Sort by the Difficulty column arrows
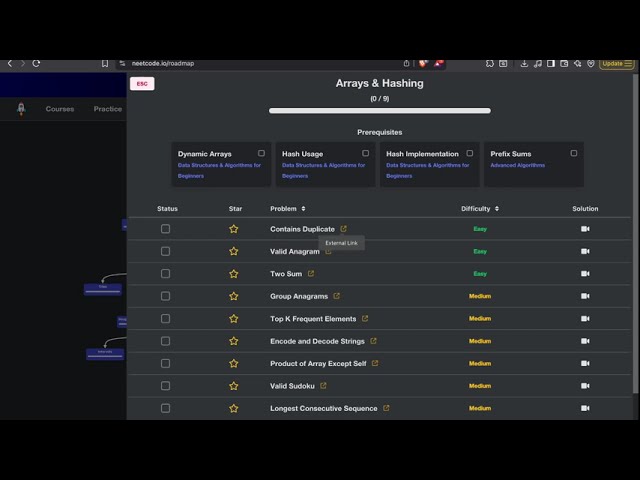 coord(497,209)
